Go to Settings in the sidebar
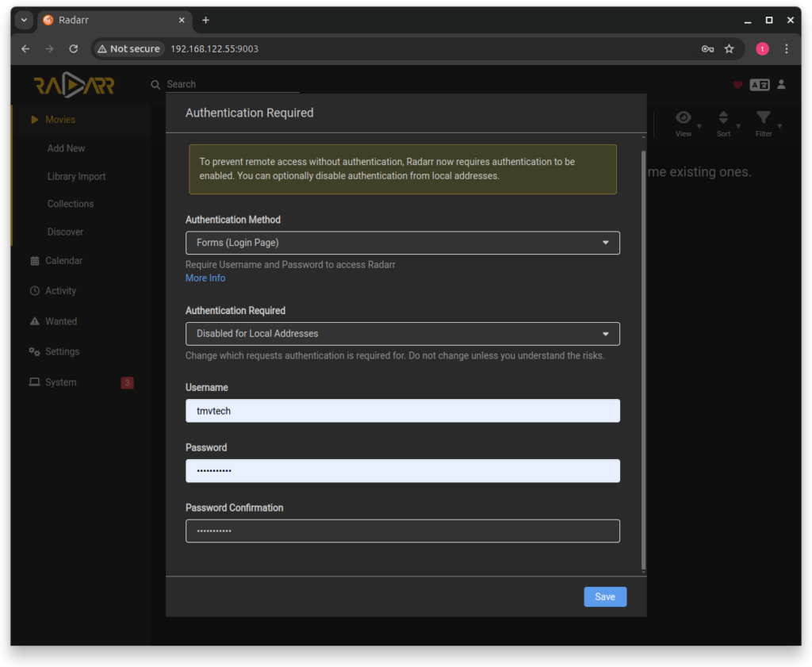The width and height of the screenshot is (812, 667). pyautogui.click(x=62, y=352)
